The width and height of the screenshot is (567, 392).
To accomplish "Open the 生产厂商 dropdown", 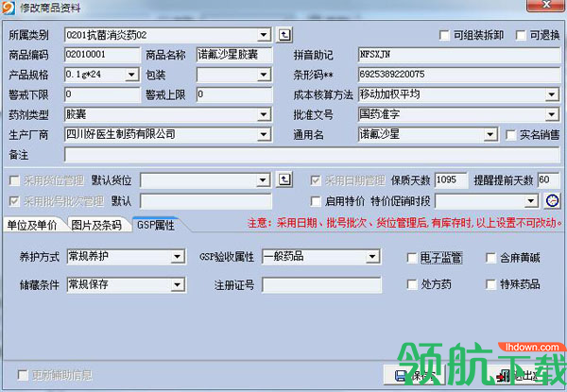I will coord(264,135).
